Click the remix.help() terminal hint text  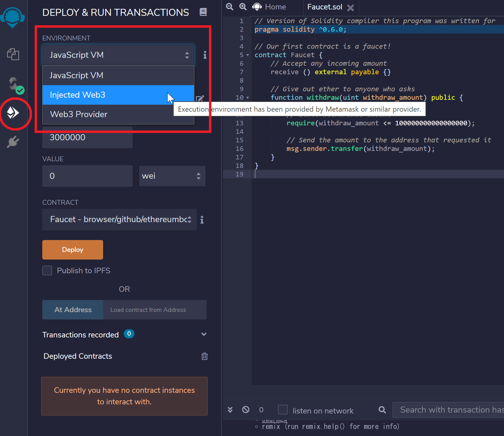pos(330,427)
